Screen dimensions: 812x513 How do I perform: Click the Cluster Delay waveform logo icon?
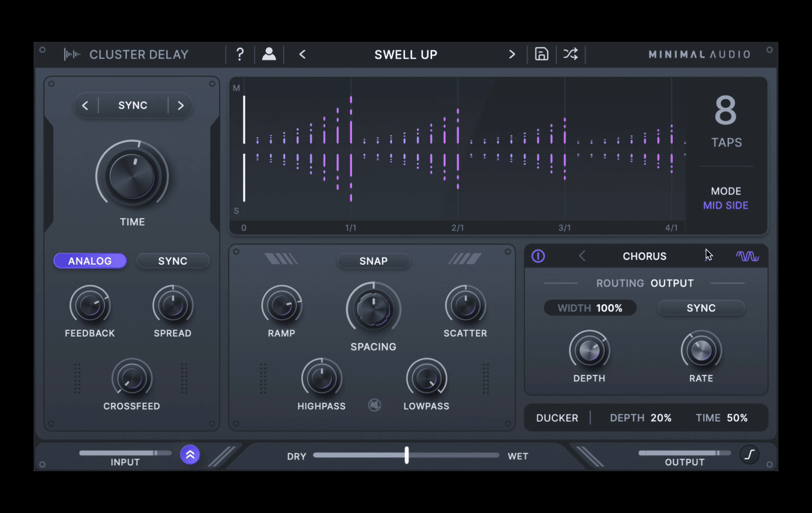(72, 55)
